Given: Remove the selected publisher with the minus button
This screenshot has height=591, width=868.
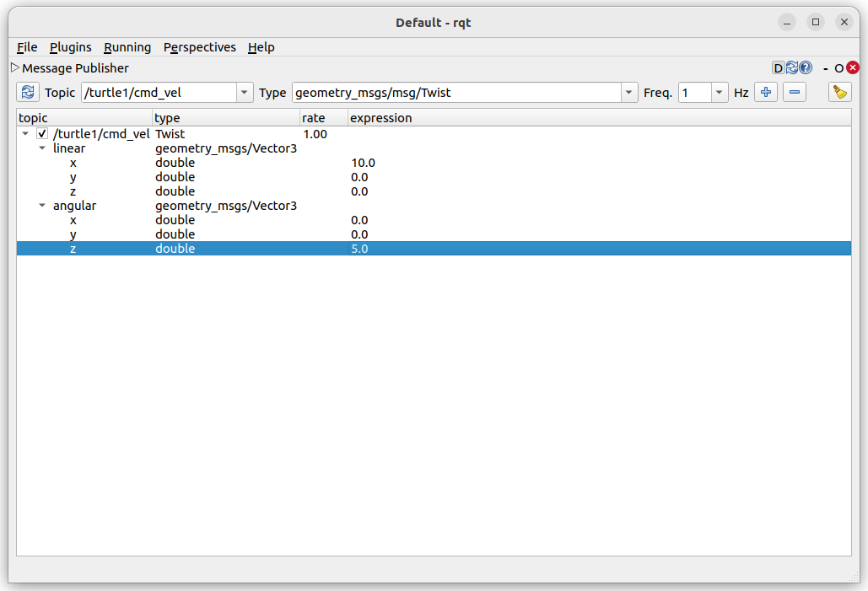Looking at the screenshot, I should tap(795, 92).
